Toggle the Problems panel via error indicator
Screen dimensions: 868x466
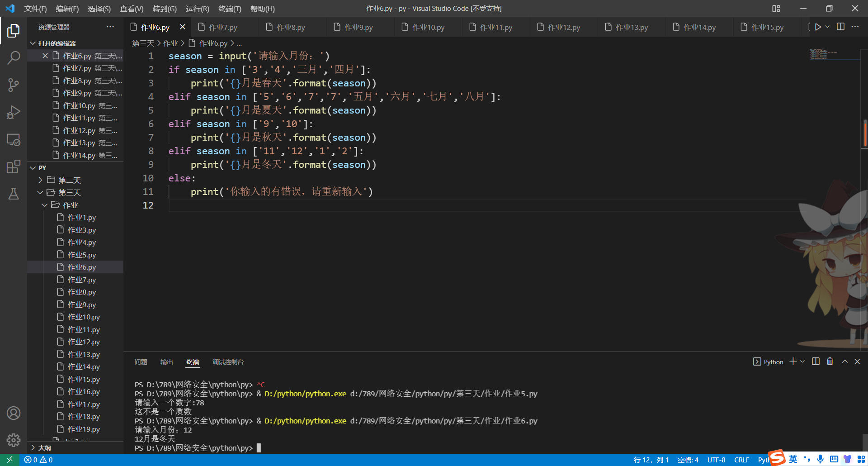pyautogui.click(x=38, y=459)
